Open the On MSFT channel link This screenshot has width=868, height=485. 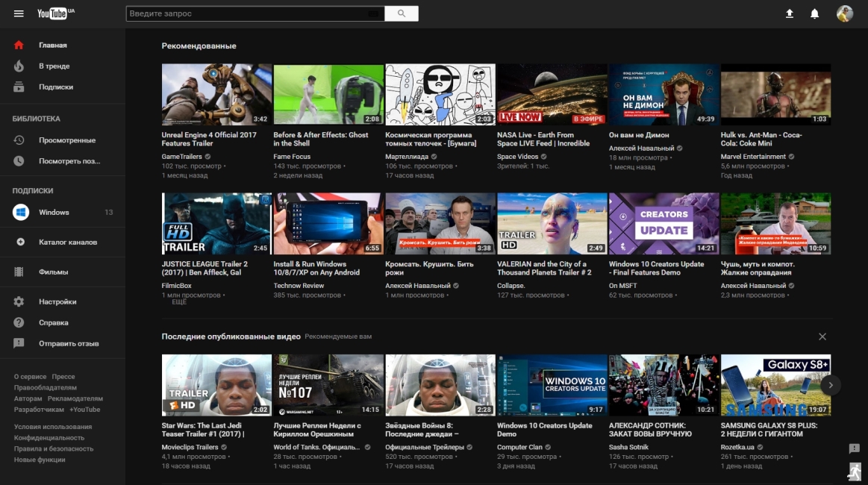[622, 286]
